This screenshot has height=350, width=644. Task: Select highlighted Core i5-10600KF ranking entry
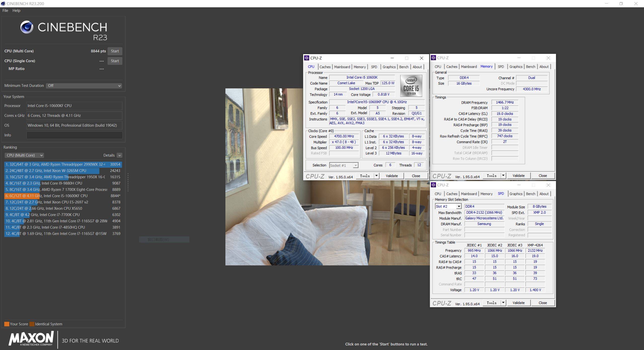click(x=63, y=196)
